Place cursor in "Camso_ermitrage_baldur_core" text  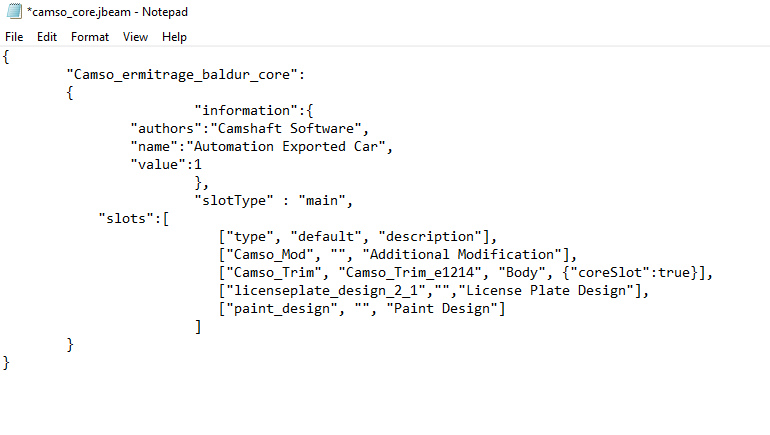click(x=182, y=75)
